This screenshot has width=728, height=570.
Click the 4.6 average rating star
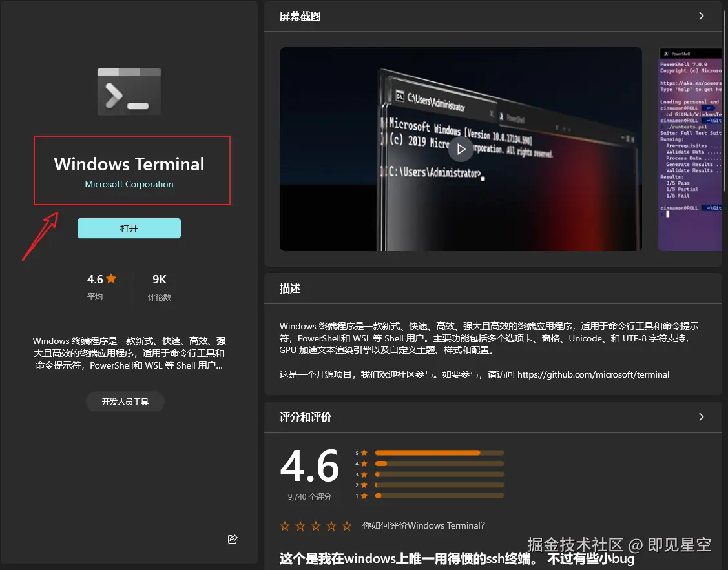tap(111, 278)
